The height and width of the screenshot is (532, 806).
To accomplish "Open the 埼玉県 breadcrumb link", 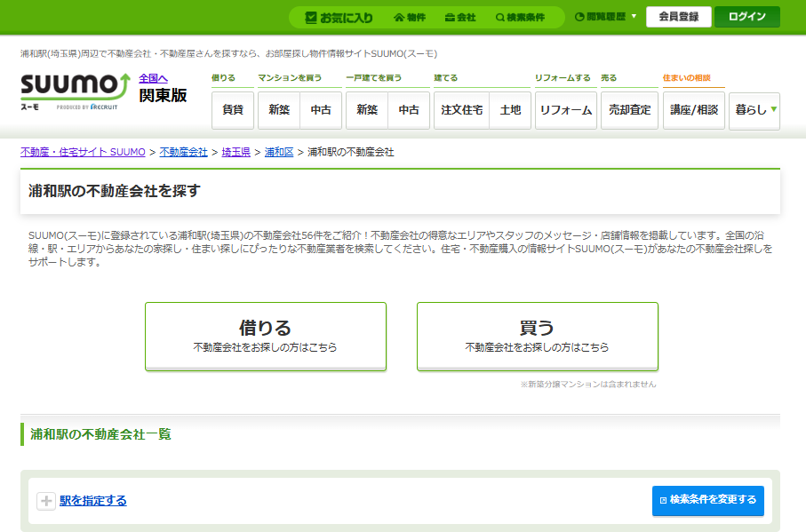I will click(x=236, y=152).
